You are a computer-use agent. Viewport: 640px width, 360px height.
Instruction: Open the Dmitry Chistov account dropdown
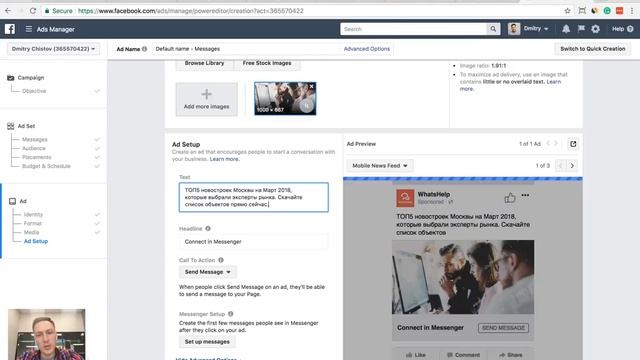[53, 49]
